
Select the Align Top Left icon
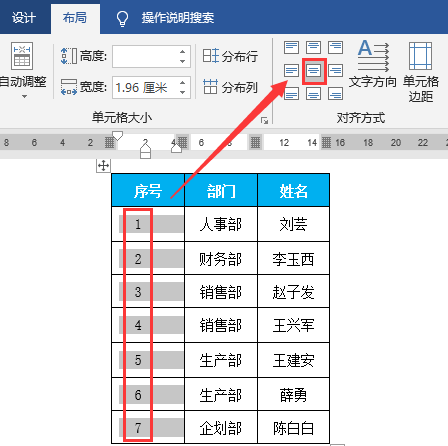coord(291,47)
